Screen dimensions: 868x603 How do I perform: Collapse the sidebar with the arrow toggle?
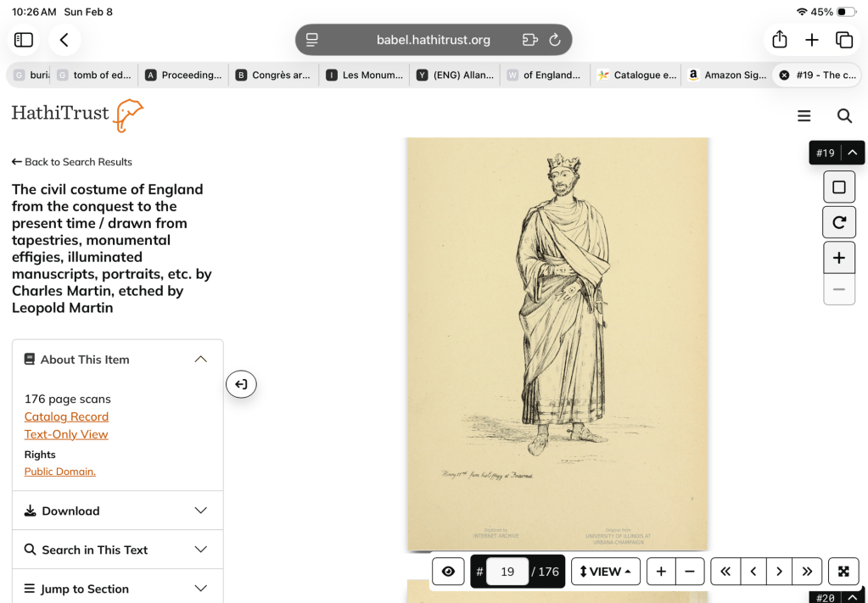click(x=241, y=384)
